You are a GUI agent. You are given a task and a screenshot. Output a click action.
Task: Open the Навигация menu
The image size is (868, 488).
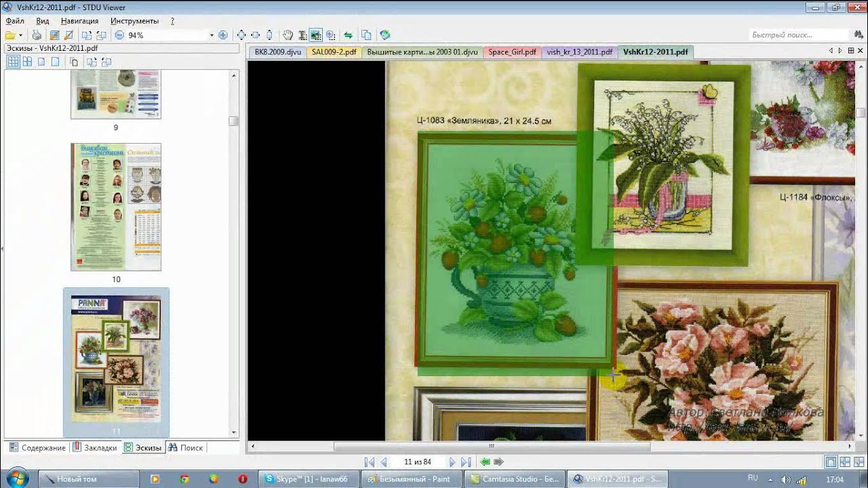[x=79, y=21]
